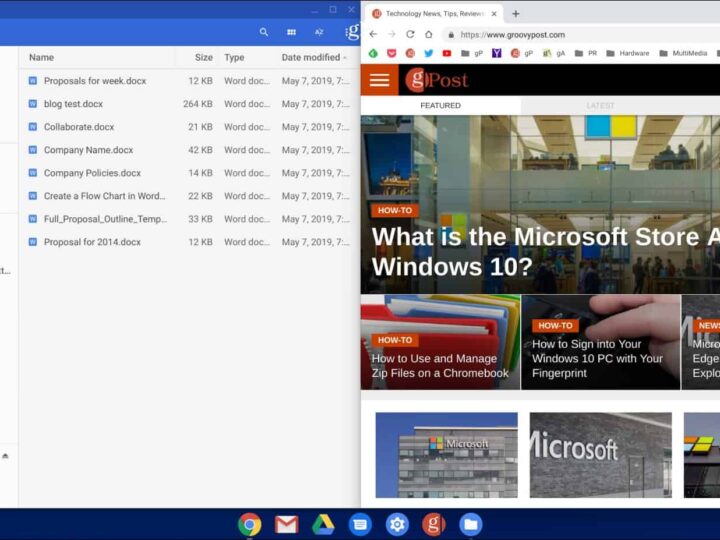Launch Gmail from the shelf
The image size is (720, 540).
(x=287, y=524)
